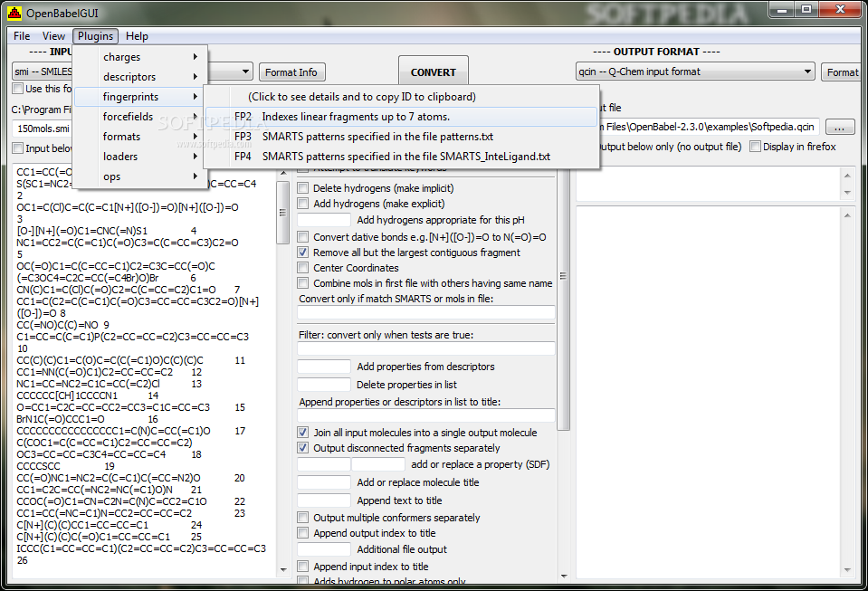This screenshot has width=868, height=591.
Task: Close the Plugins menu
Action: (x=95, y=36)
